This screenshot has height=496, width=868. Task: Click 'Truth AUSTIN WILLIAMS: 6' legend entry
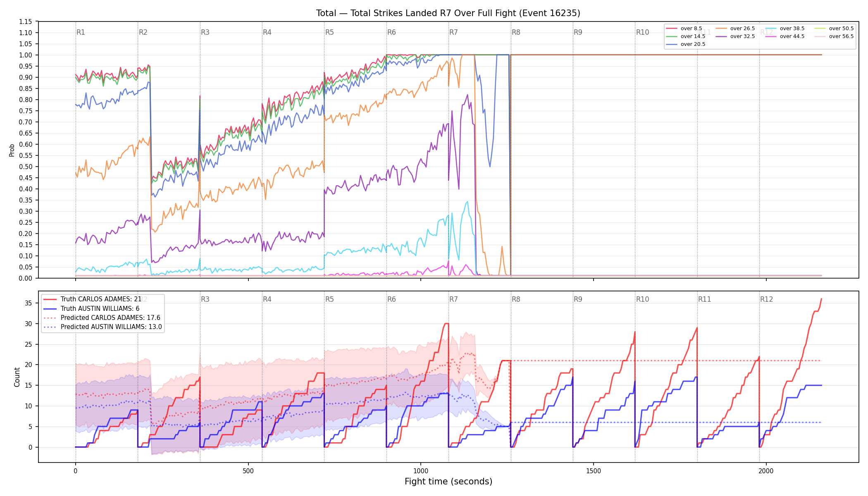tap(91, 308)
